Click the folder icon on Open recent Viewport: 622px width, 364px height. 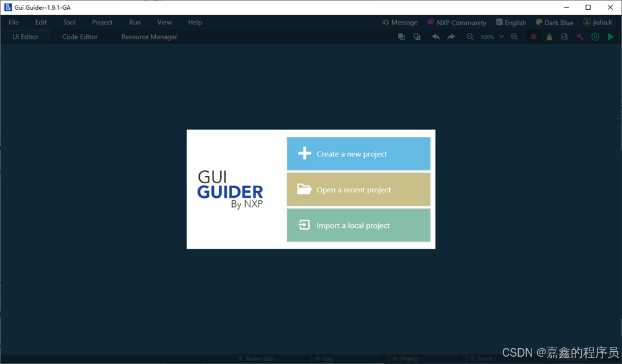(x=304, y=189)
